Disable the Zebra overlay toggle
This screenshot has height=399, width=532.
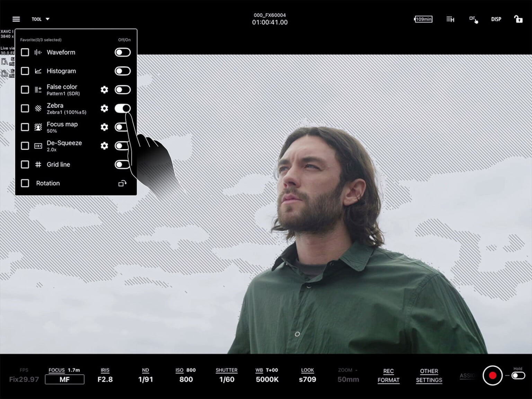pos(123,108)
